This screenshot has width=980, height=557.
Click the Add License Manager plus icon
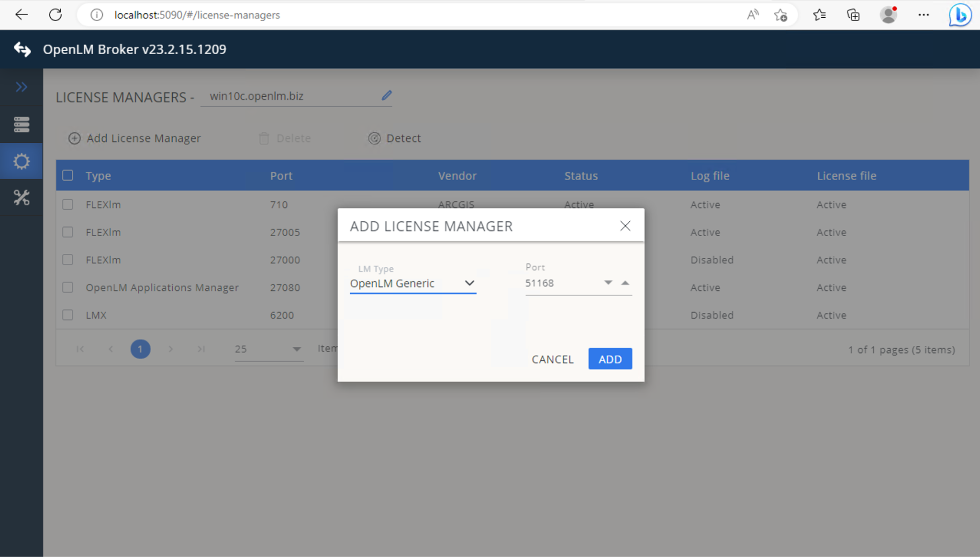[x=75, y=138]
